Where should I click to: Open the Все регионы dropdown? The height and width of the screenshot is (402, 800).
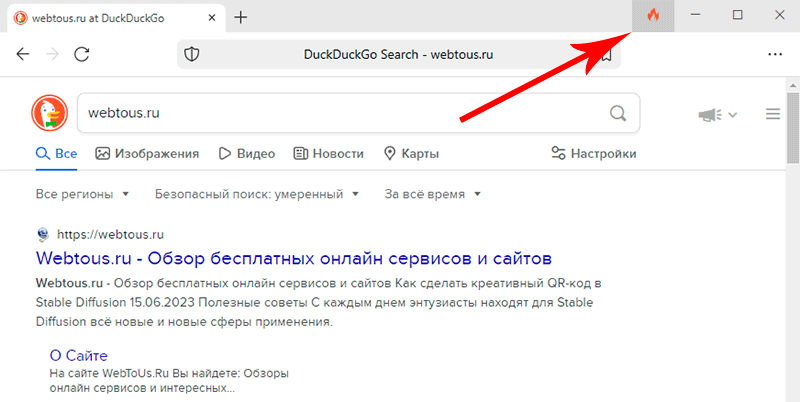tap(82, 194)
